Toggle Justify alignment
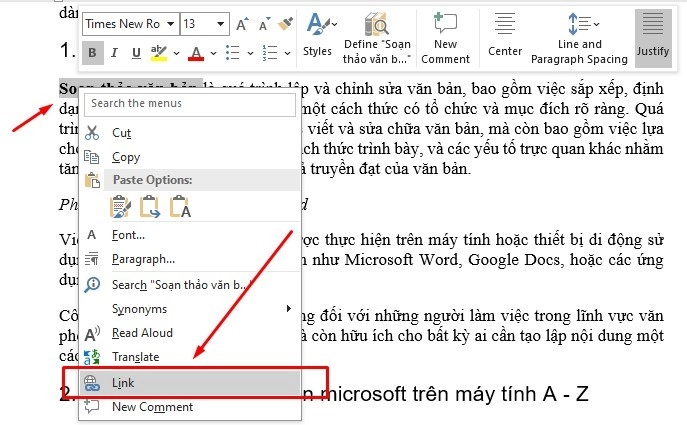687x425 pixels. pos(653,38)
